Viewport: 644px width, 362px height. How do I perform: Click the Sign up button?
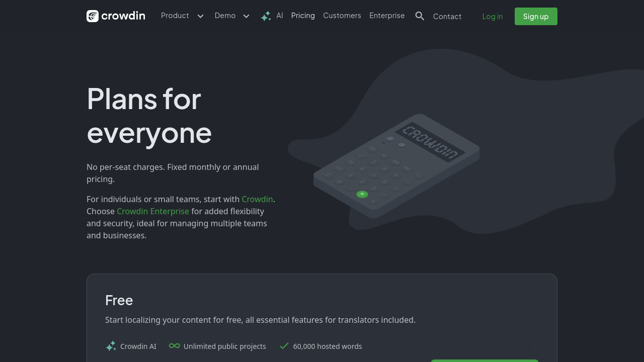pyautogui.click(x=536, y=16)
